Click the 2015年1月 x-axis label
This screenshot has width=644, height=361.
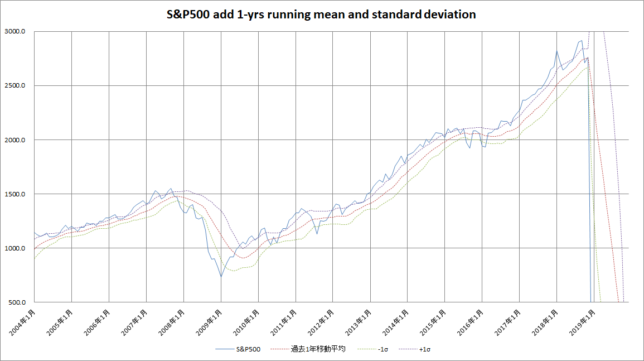pyautogui.click(x=433, y=323)
